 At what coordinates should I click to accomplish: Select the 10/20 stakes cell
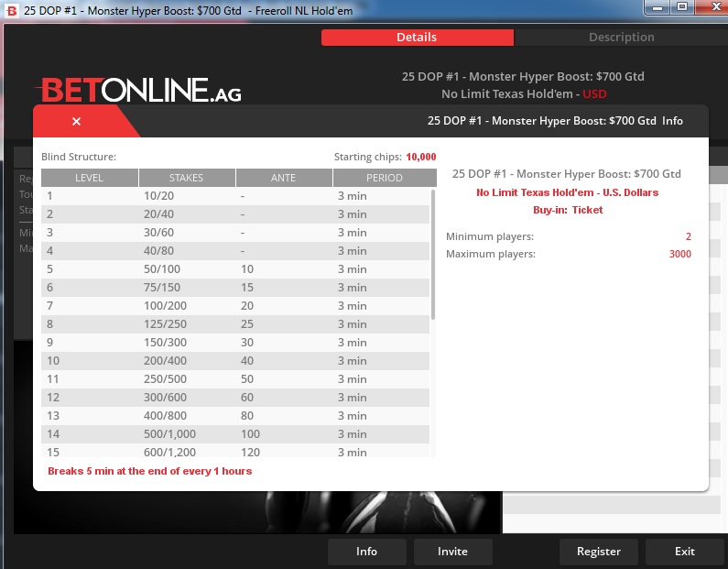pyautogui.click(x=158, y=196)
